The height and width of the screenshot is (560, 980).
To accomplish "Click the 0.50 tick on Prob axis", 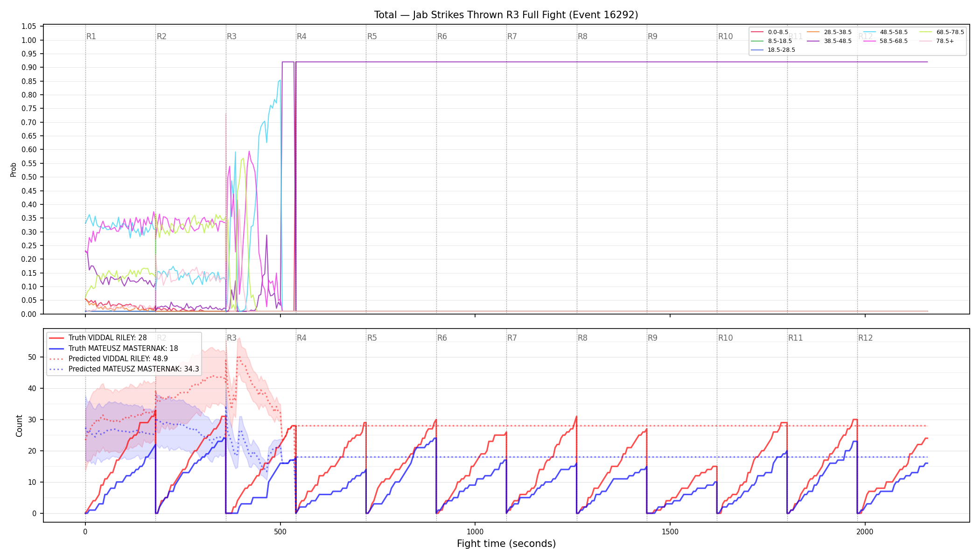I will 29,177.
